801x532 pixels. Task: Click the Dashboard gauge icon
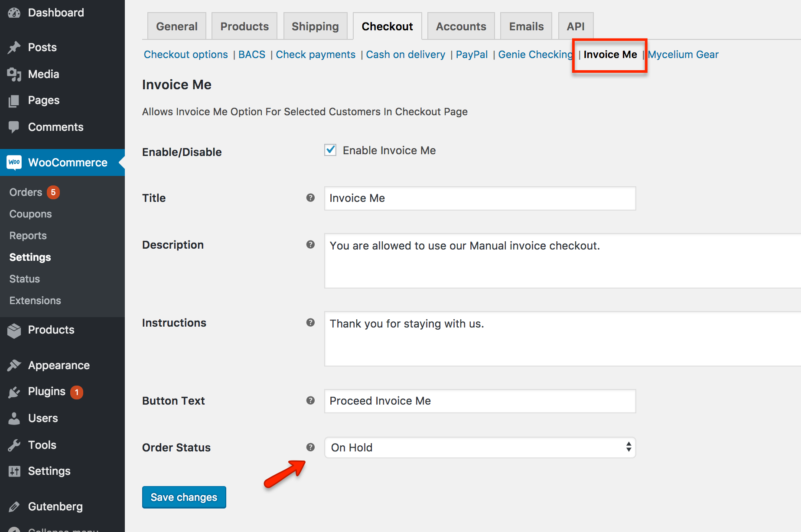[x=14, y=13]
